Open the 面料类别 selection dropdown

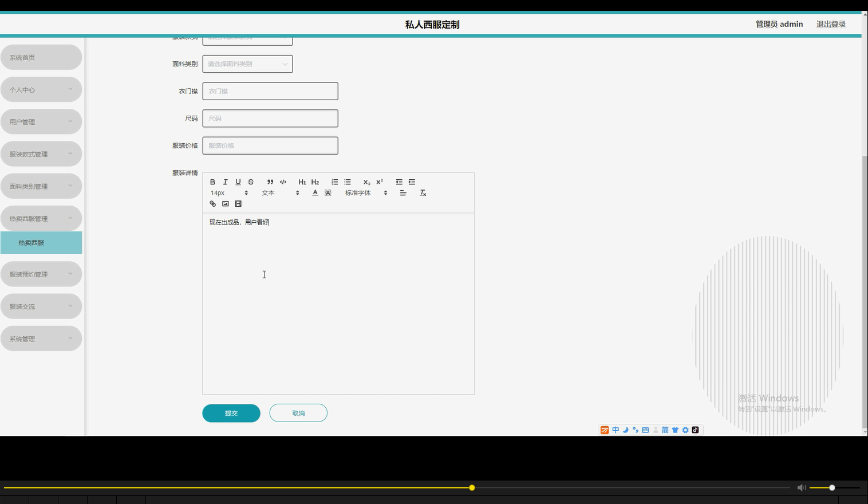[247, 64]
